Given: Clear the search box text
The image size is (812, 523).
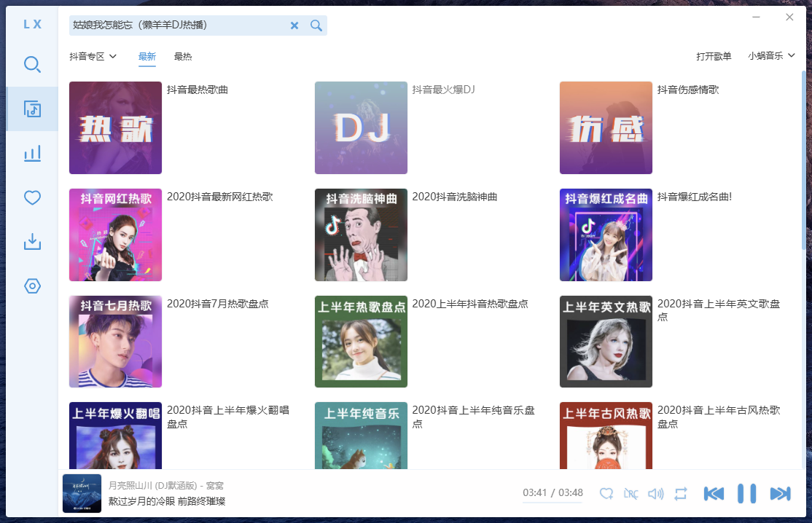Looking at the screenshot, I should coord(294,25).
